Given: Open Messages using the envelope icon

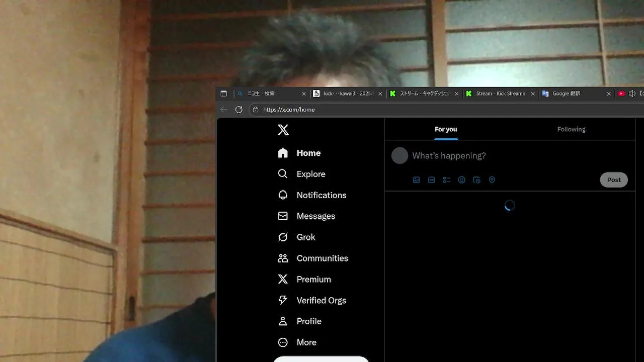Looking at the screenshot, I should (283, 216).
